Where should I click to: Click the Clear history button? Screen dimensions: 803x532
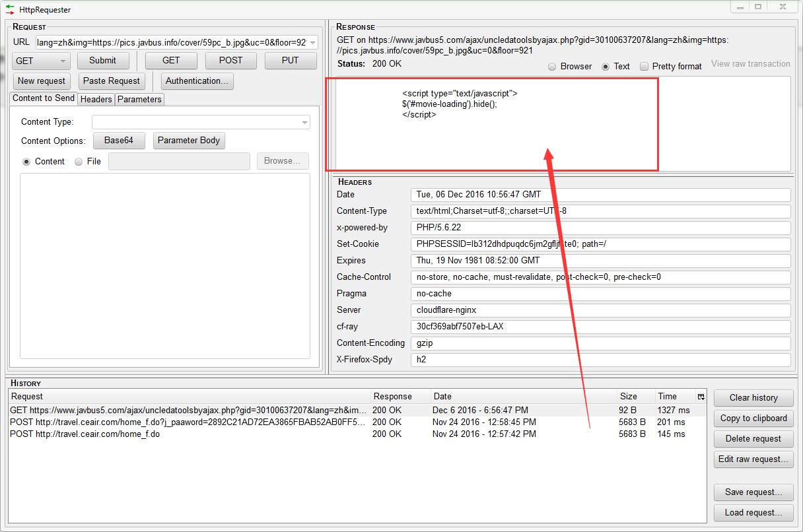click(x=753, y=398)
